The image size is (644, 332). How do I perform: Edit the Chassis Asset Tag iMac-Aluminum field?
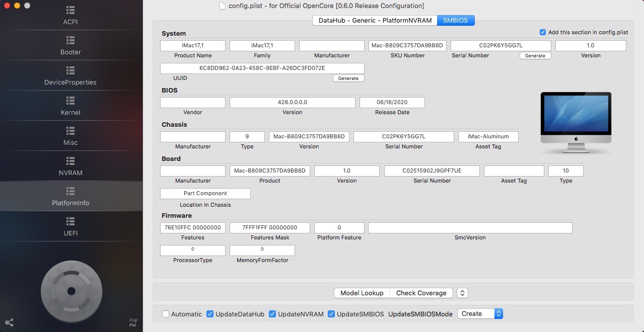(x=488, y=137)
